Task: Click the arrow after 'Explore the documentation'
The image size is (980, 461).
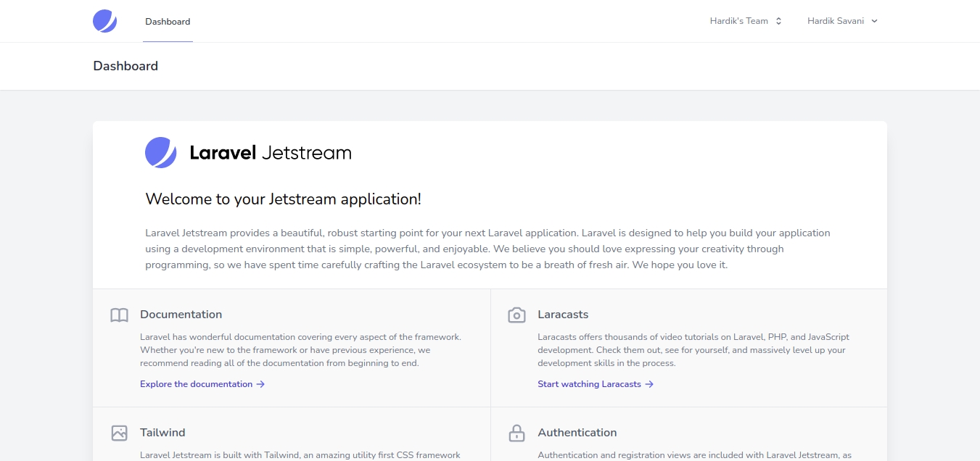Action: point(260,384)
